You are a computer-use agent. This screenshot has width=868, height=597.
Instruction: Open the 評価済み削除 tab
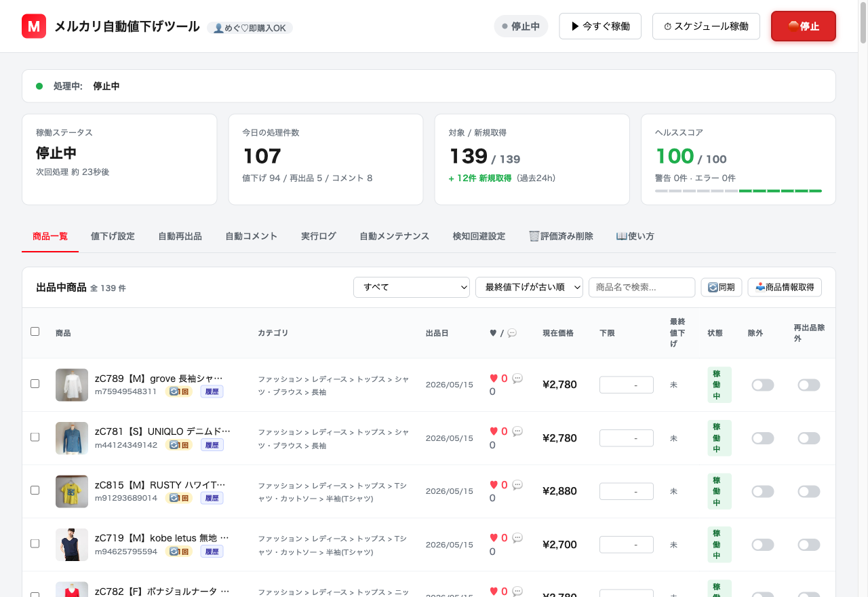coord(561,236)
